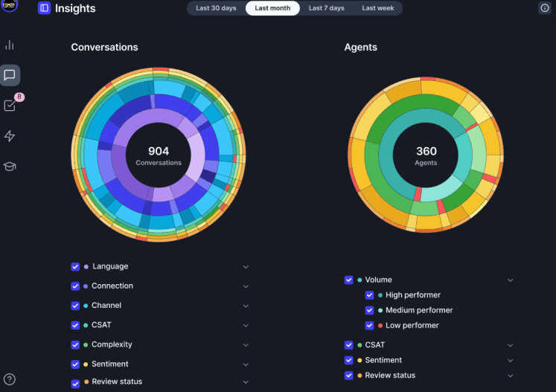
Task: Uncheck the Language checkbox
Action: click(x=75, y=266)
